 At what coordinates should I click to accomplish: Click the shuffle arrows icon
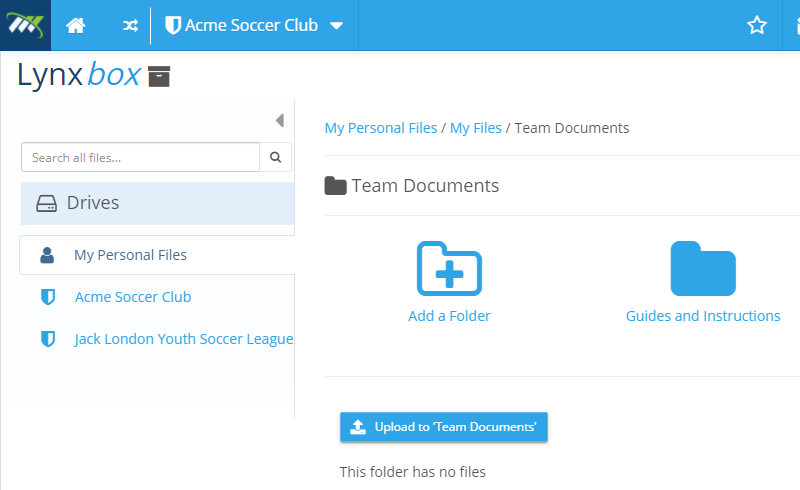click(130, 26)
